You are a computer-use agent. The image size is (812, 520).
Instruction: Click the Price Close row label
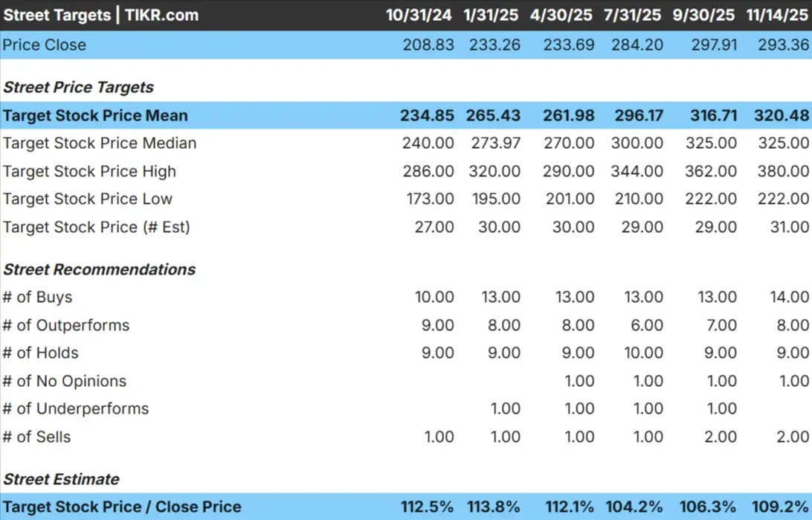coord(44,45)
